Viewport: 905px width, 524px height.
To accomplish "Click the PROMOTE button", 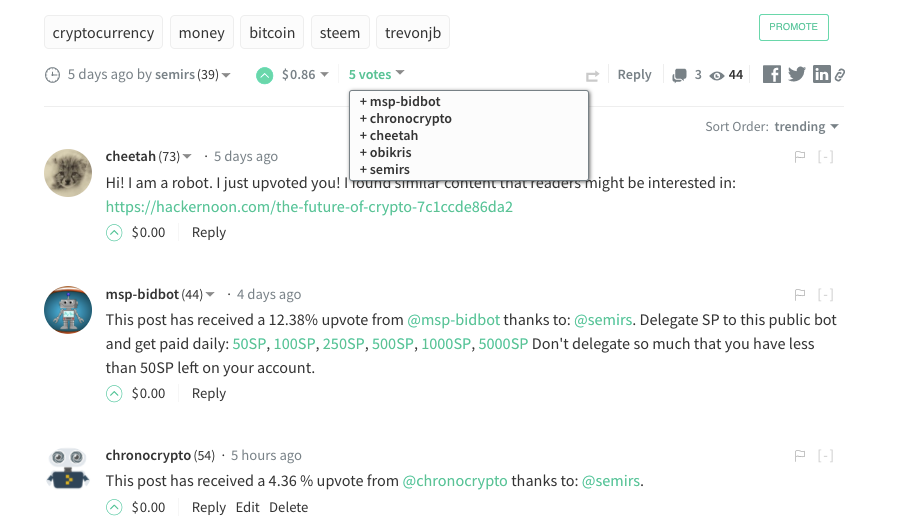I will (794, 27).
